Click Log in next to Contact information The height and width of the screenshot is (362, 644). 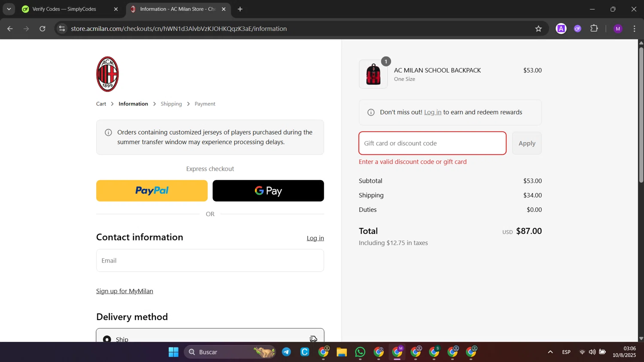point(315,238)
